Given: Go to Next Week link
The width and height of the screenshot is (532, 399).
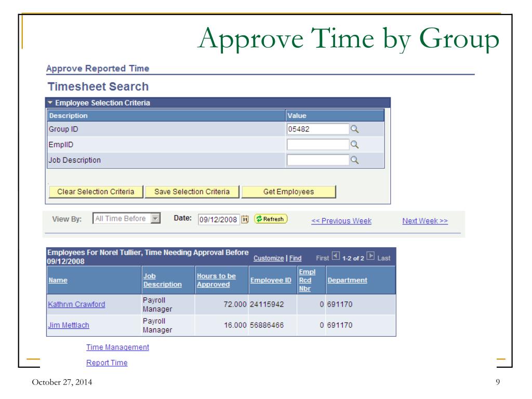Looking at the screenshot, I should (425, 221).
